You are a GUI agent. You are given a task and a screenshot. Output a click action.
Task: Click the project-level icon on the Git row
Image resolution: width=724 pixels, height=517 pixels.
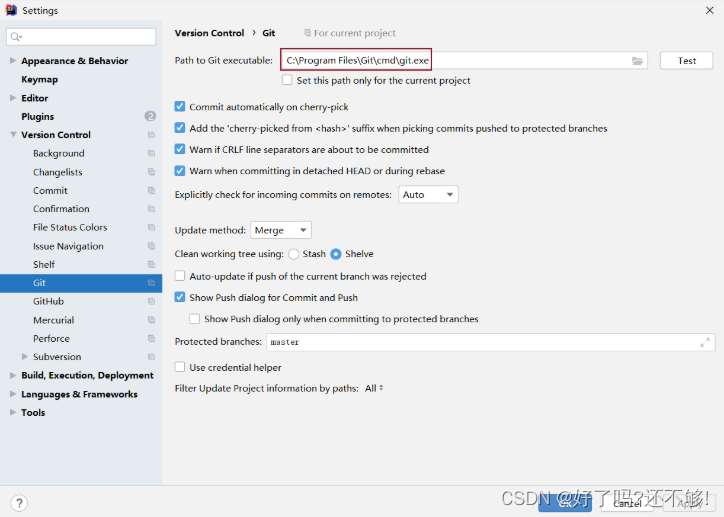pyautogui.click(x=151, y=283)
